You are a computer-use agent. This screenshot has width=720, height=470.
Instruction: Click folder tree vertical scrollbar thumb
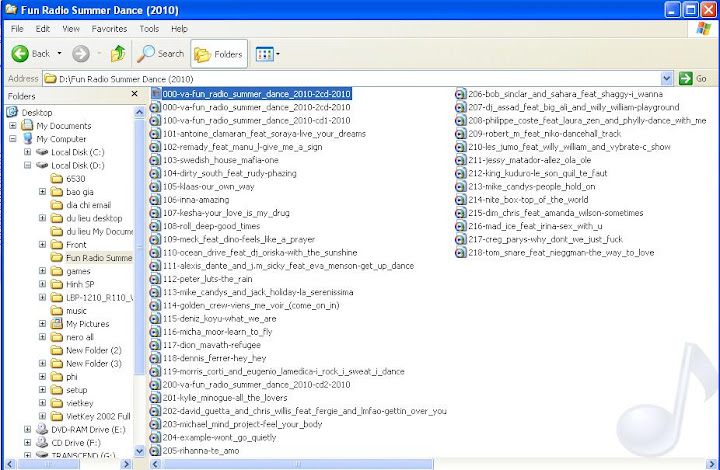pyautogui.click(x=140, y=247)
